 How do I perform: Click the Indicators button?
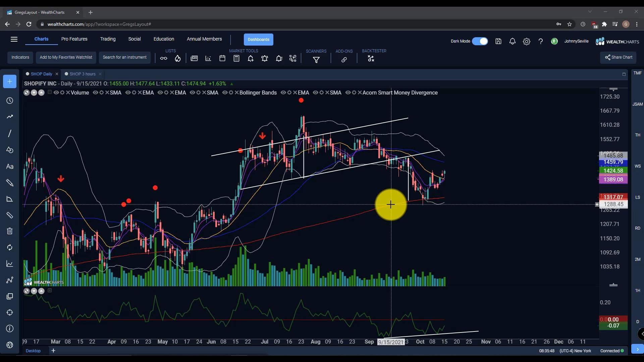[20, 57]
